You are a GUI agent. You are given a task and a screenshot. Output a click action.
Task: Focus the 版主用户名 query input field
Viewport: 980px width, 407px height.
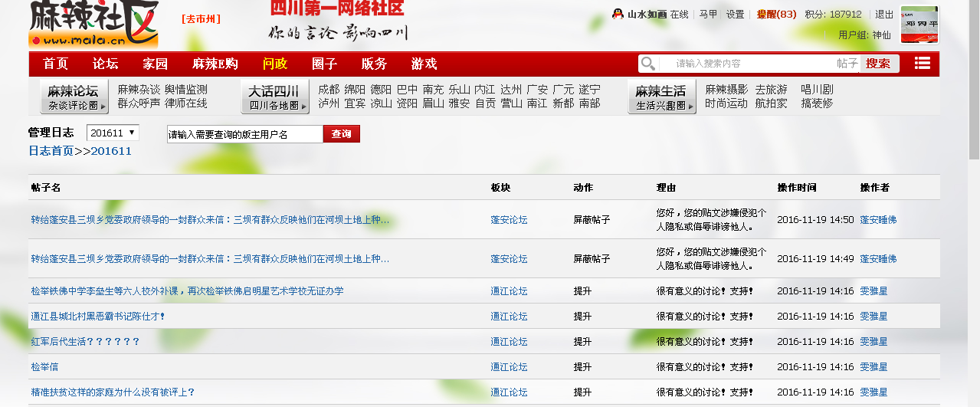pos(244,134)
